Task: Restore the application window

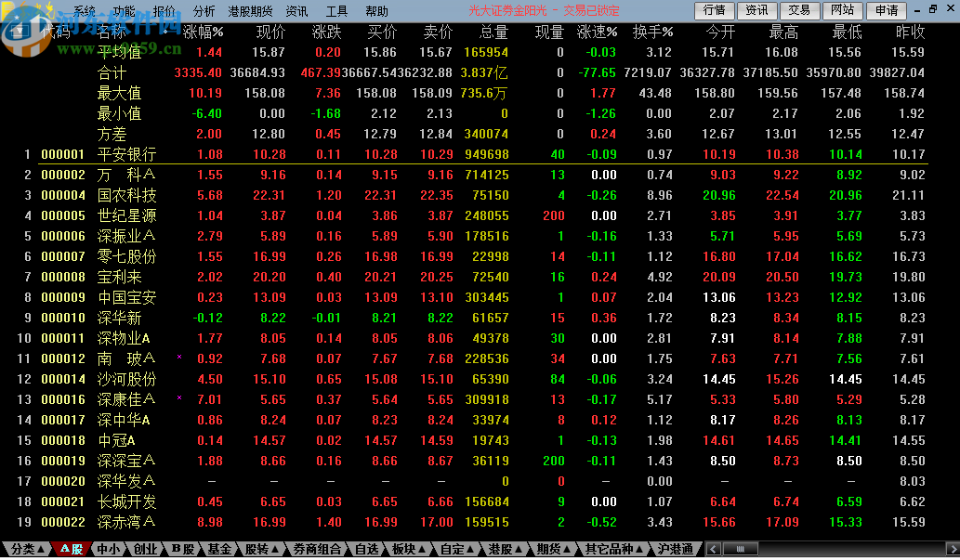Action: coord(933,10)
